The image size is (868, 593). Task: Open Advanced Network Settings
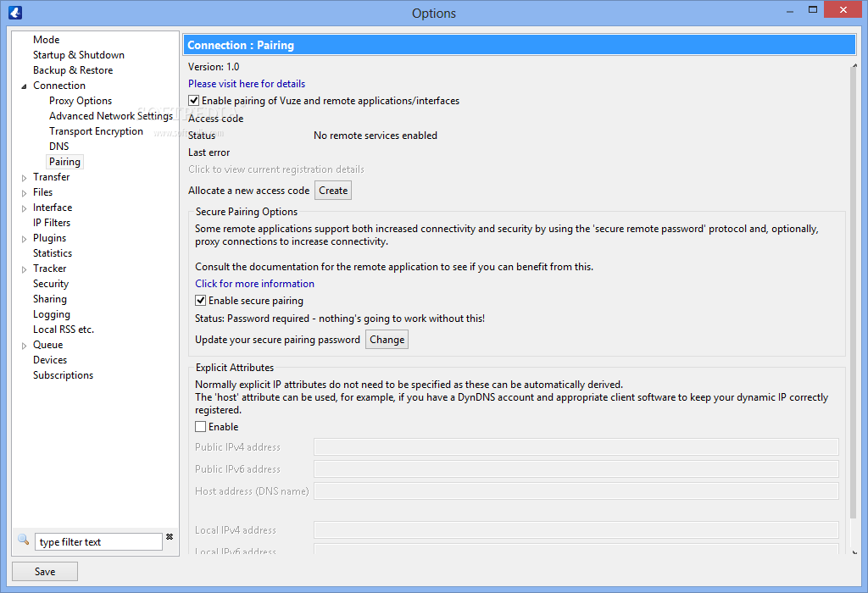[x=111, y=115]
